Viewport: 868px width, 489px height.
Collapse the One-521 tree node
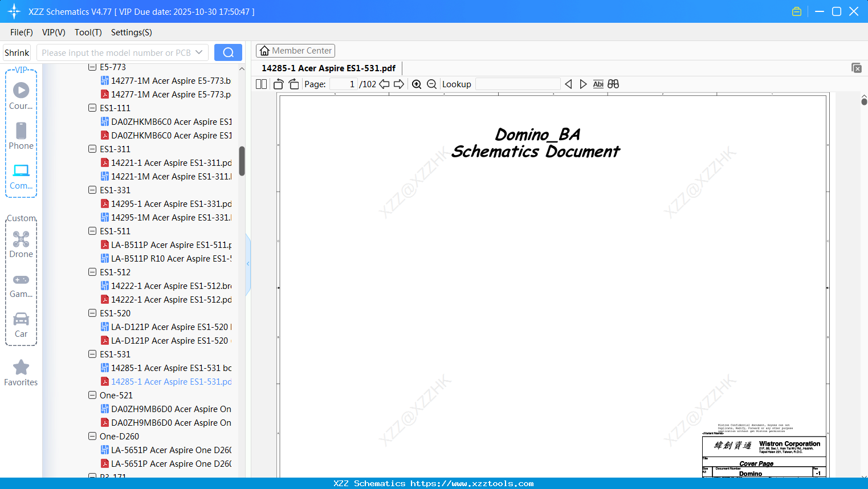[x=92, y=395]
